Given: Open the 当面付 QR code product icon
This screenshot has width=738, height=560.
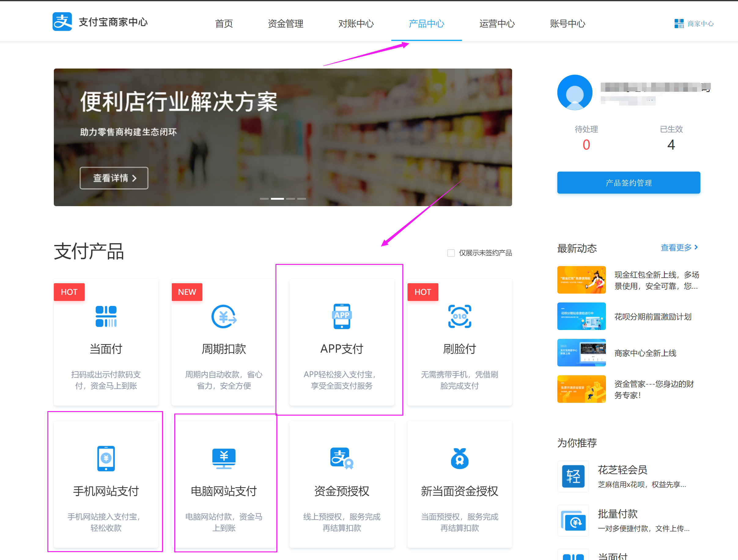Looking at the screenshot, I should point(106,316).
